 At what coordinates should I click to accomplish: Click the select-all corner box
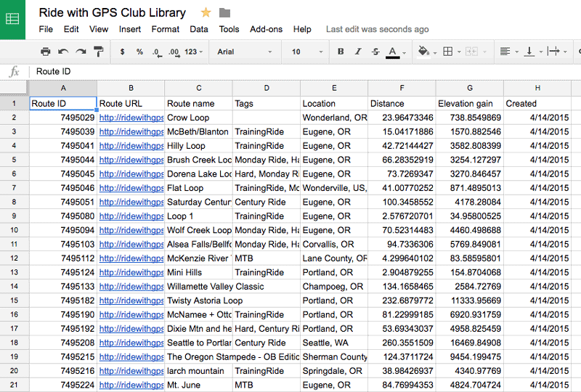[x=14, y=88]
